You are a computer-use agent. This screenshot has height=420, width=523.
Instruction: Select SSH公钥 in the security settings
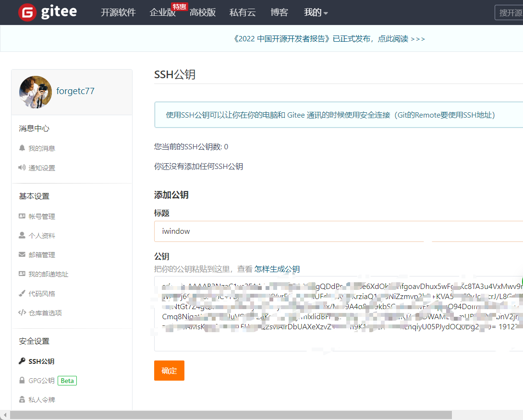click(41, 361)
